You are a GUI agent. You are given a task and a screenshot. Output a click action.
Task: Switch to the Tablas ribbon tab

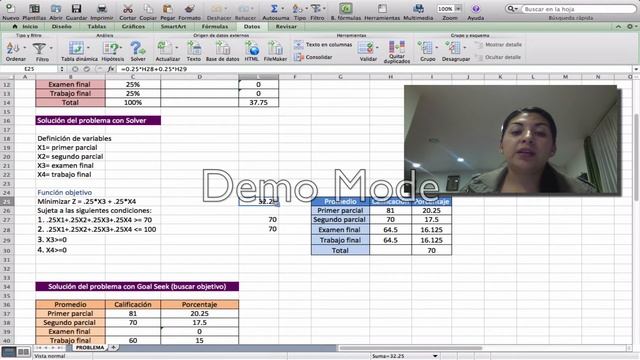pyautogui.click(x=97, y=27)
